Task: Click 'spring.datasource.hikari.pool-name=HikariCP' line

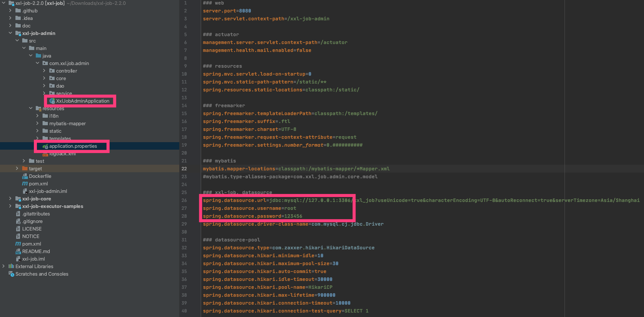Action: 268,287
